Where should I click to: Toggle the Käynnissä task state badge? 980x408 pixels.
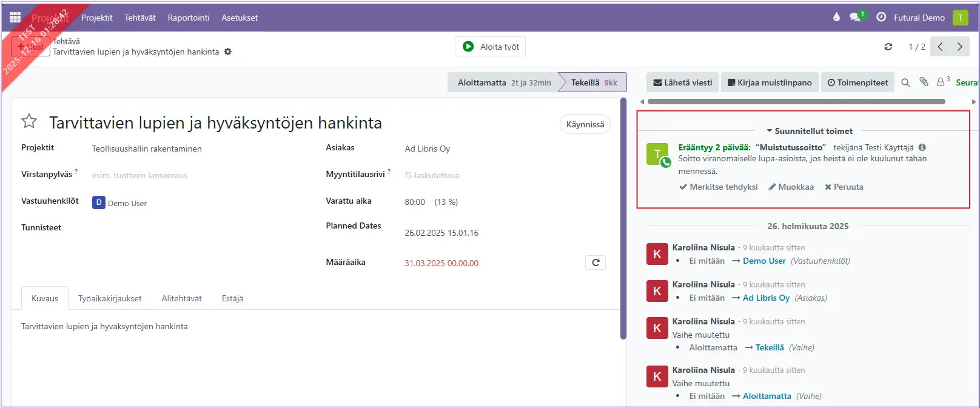click(x=585, y=124)
